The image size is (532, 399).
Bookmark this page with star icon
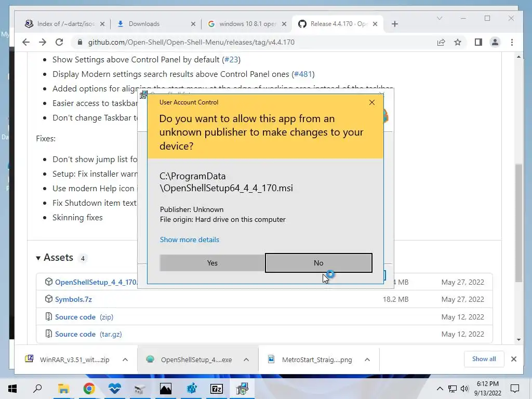[x=458, y=42]
